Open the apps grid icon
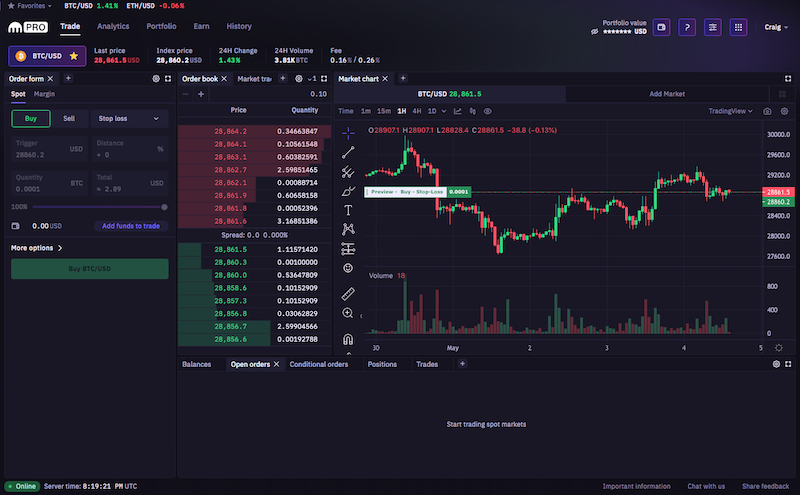This screenshot has width=800, height=495. (738, 27)
